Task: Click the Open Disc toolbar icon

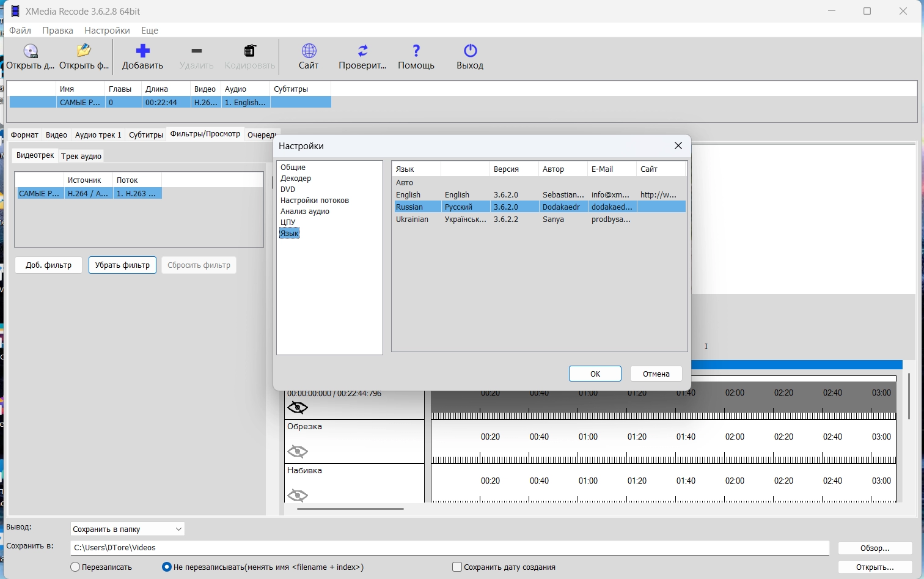Action: (30, 51)
